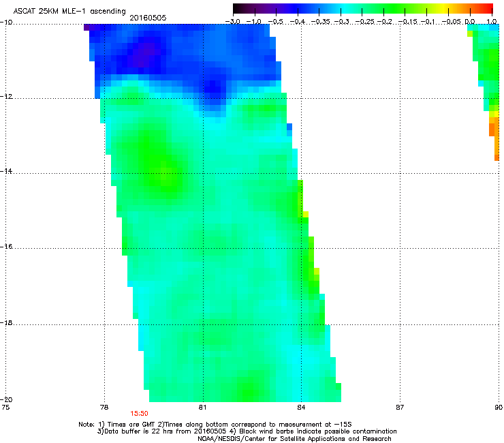Click the yellow section of the color bar
Viewport: 504px width, 443px height.
coord(442,8)
